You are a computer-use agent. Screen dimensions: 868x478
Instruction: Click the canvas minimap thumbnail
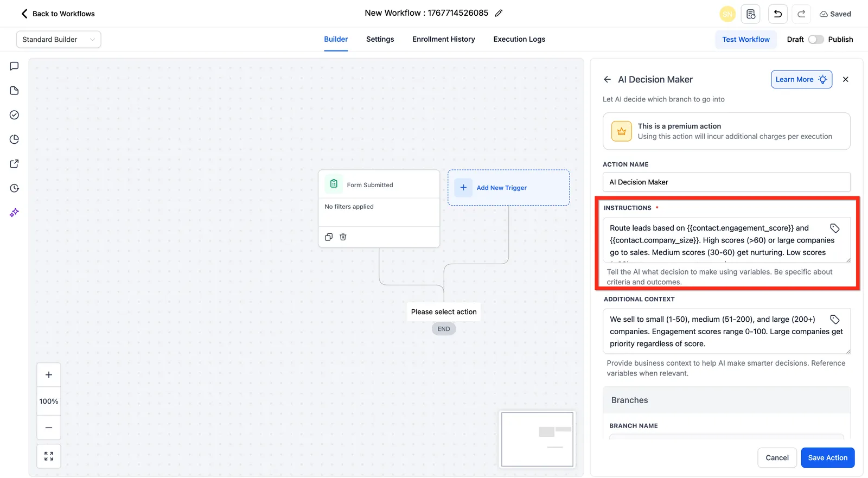(x=537, y=439)
